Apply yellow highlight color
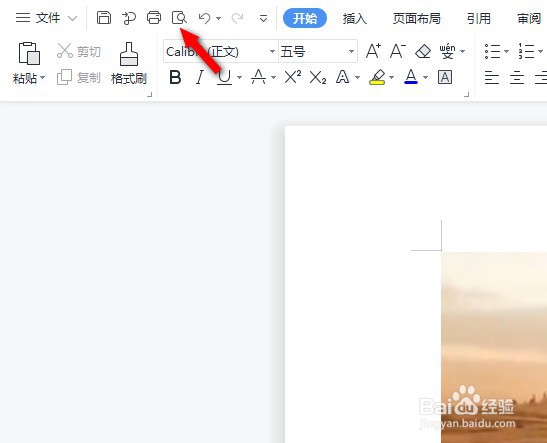 377,77
